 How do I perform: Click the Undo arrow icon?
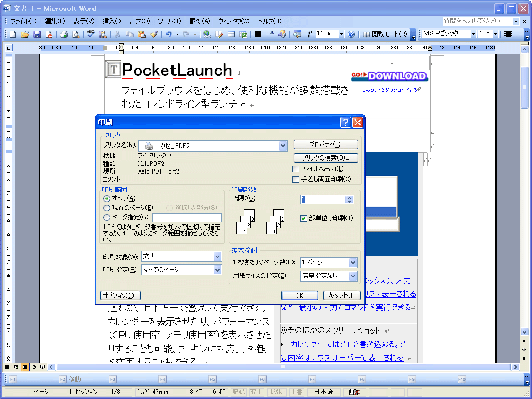tap(168, 34)
